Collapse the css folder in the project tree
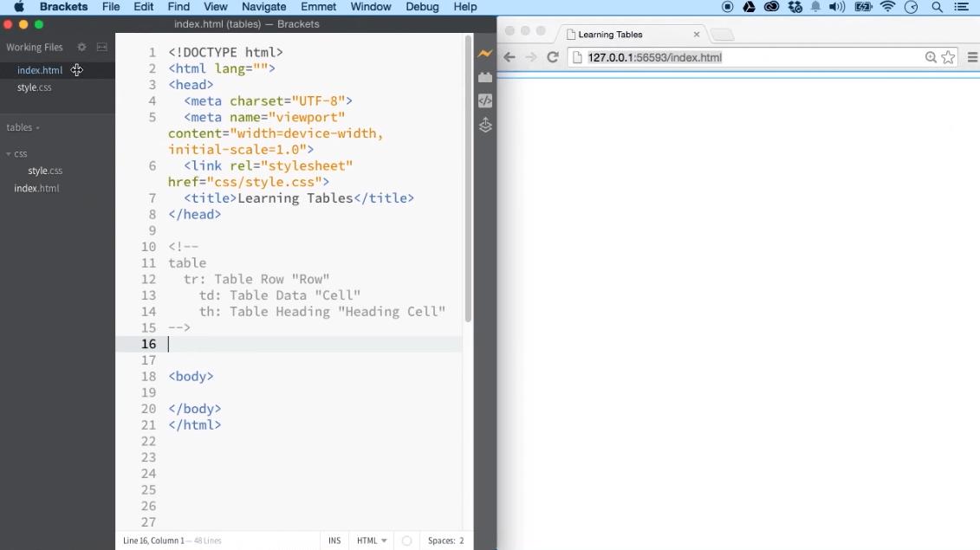Image resolution: width=980 pixels, height=550 pixels. click(10, 153)
